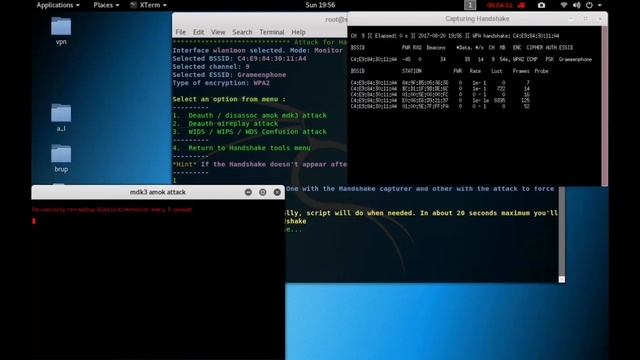Click 'Selected ESSID: Grameenphone' text
The height and width of the screenshot is (360, 640).
[x=229, y=75]
